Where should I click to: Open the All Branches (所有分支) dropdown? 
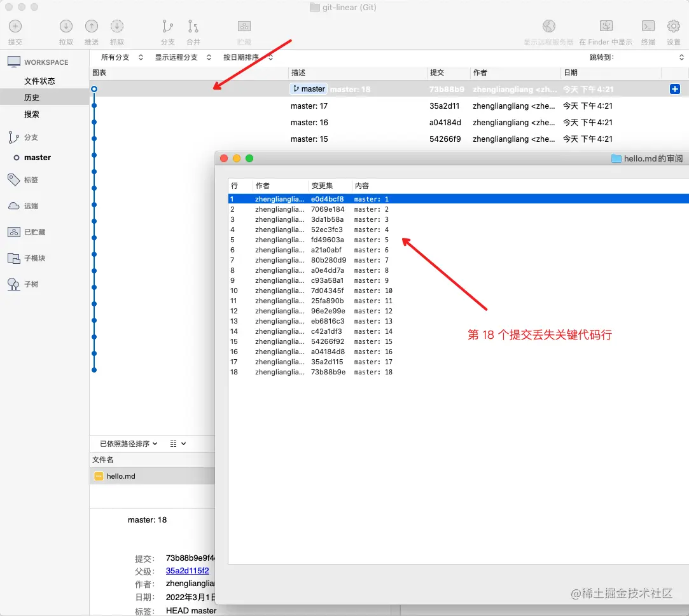click(122, 57)
